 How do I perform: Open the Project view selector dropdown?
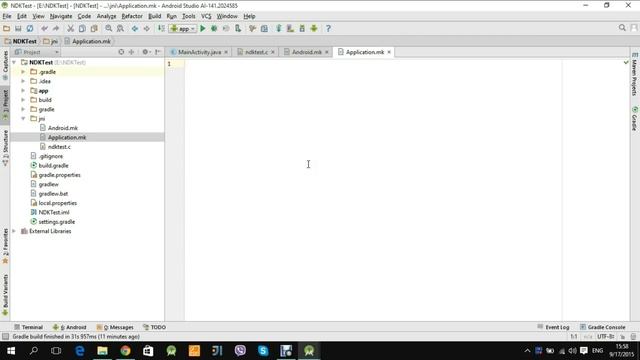click(x=37, y=52)
